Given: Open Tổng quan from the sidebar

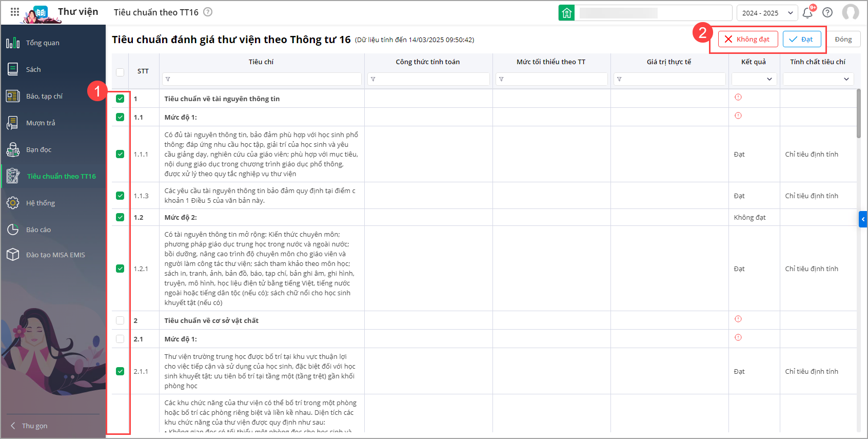Looking at the screenshot, I should [43, 43].
